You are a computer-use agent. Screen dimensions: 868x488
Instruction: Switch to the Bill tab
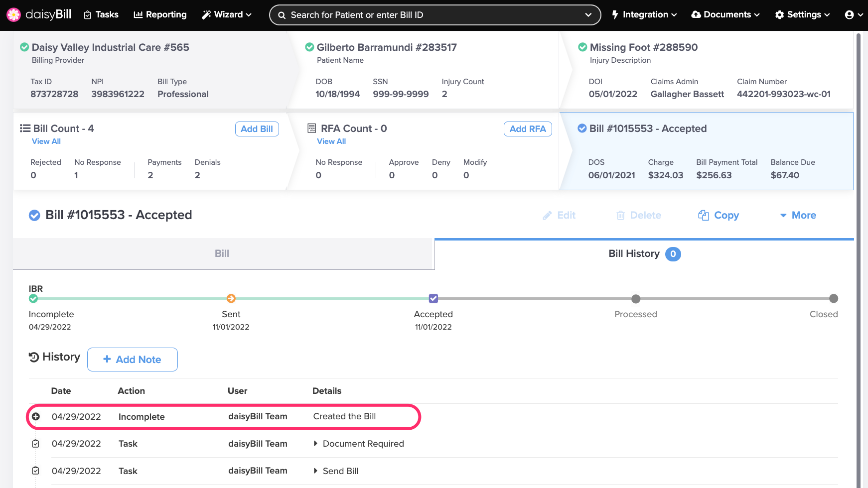pos(222,254)
